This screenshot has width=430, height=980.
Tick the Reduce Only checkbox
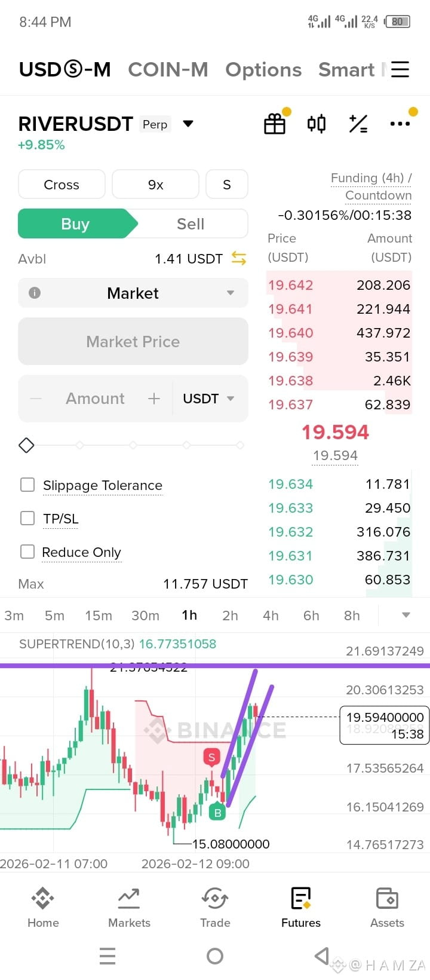pos(27,552)
